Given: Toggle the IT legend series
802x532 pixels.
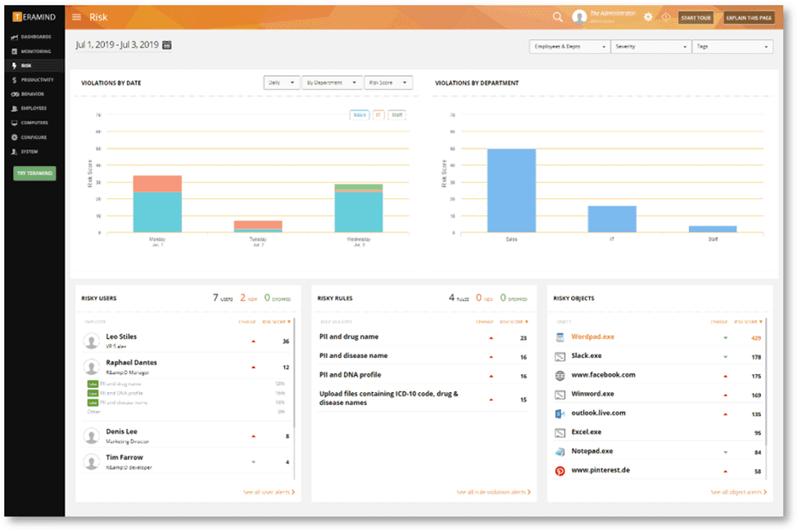Looking at the screenshot, I should [378, 115].
